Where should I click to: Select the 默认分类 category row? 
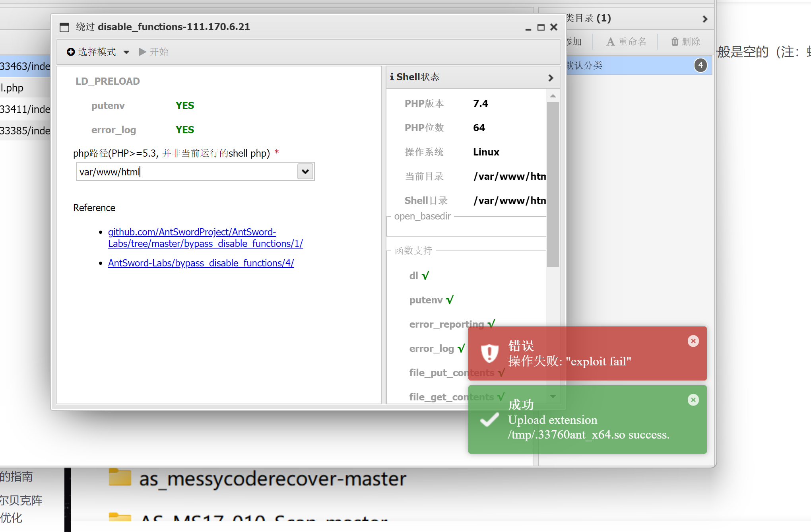pyautogui.click(x=638, y=65)
